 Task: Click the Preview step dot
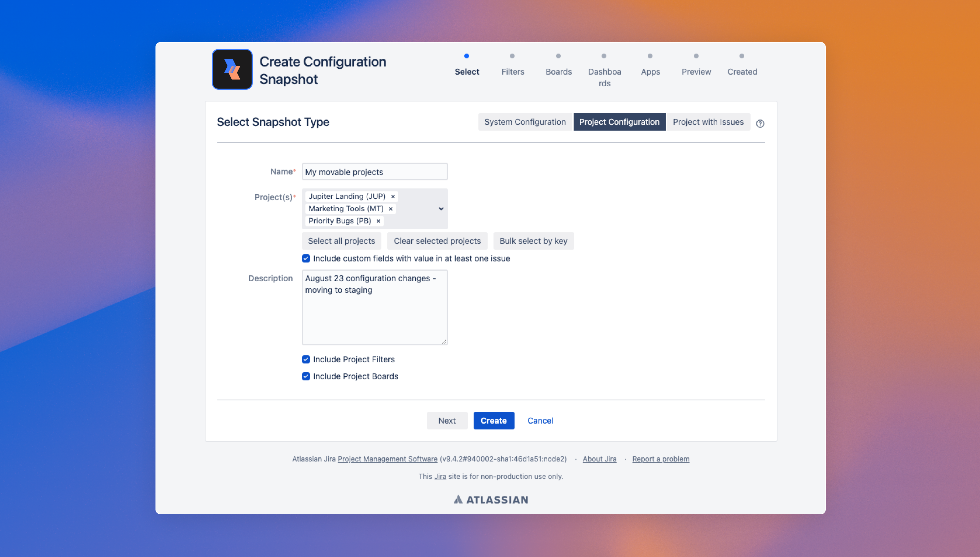point(696,56)
